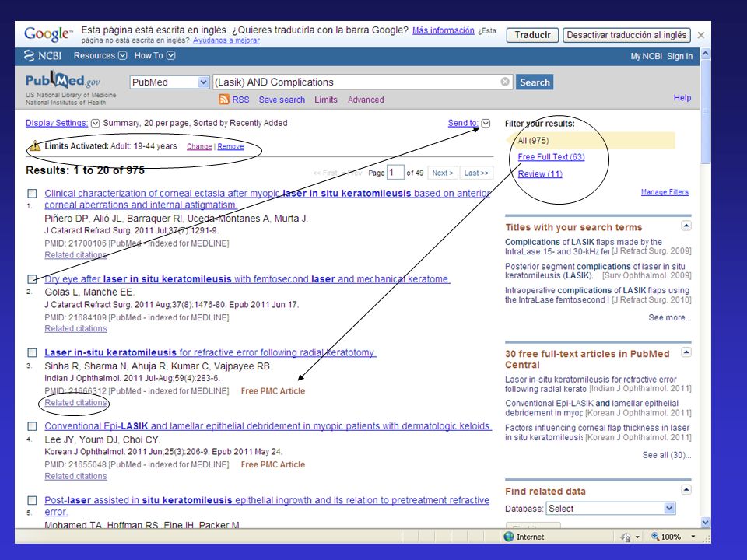Click the Limits Activated warning icon

tap(34, 146)
